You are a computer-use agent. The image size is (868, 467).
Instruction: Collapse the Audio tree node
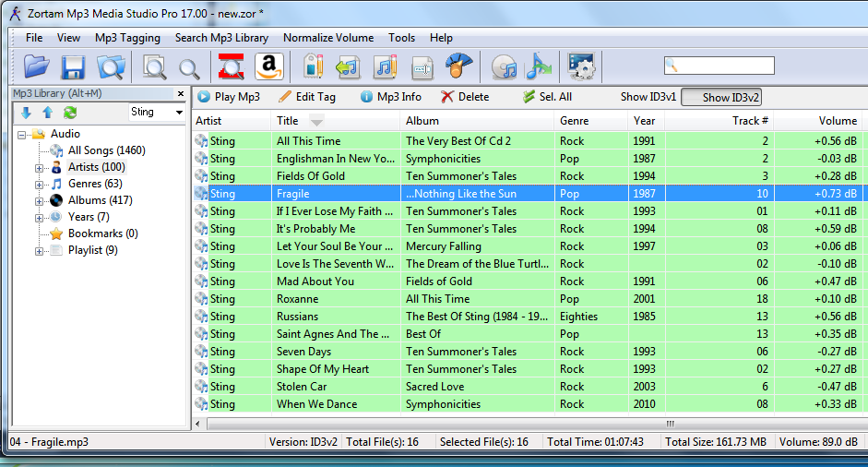click(21, 135)
